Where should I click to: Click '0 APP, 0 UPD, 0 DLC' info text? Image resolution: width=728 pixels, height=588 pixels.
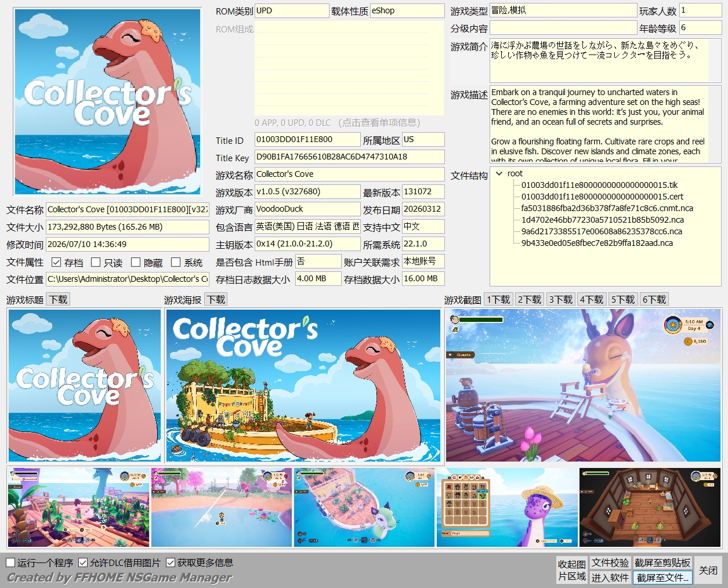[x=292, y=123]
